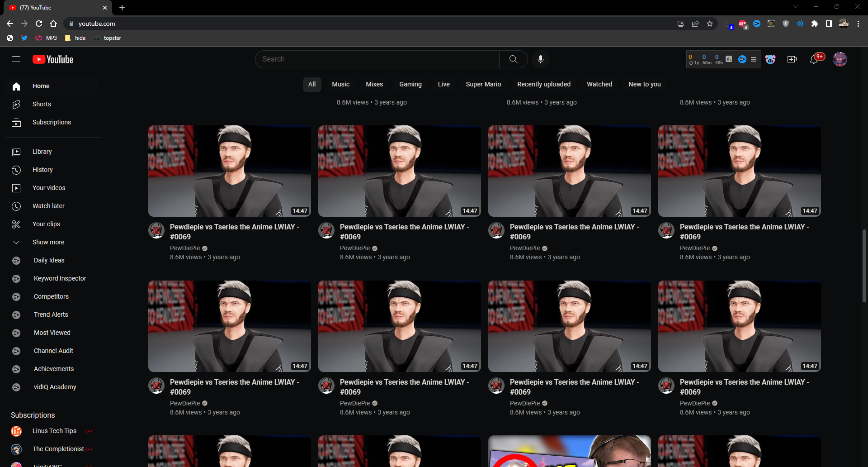Screen dimensions: 868x467
Task: Click the youtube.com address bar
Action: (368, 24)
